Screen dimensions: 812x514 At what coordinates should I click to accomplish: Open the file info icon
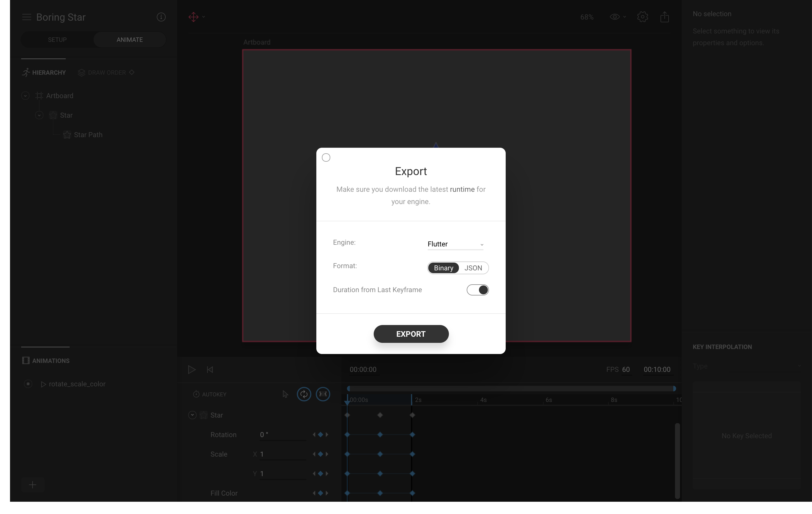point(161,17)
